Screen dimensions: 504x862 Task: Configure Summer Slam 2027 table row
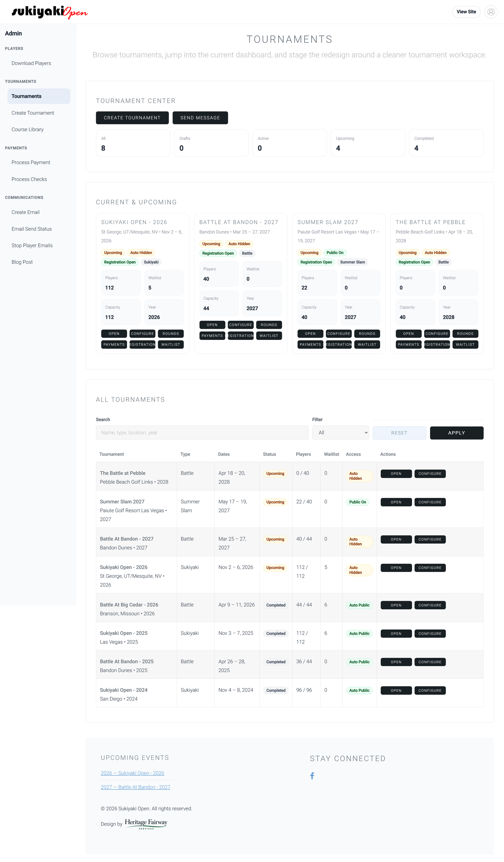(430, 502)
